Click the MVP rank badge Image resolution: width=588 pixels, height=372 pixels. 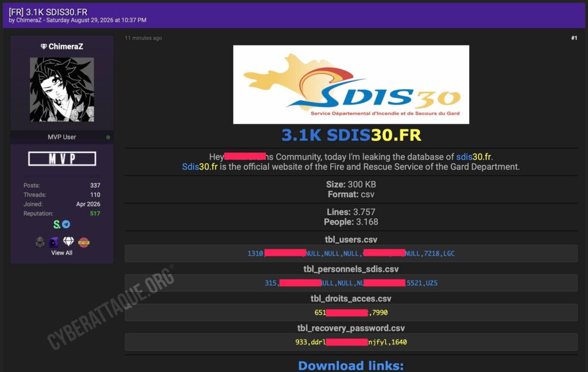coord(62,159)
